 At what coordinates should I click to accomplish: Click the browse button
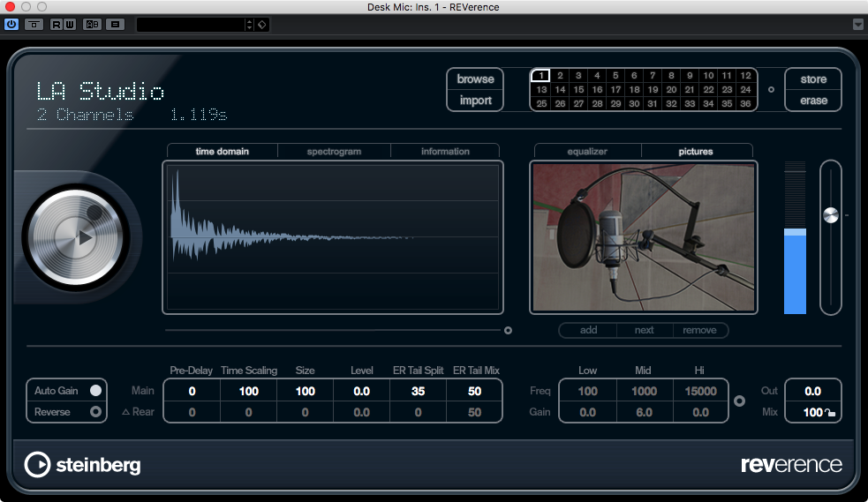tap(475, 79)
